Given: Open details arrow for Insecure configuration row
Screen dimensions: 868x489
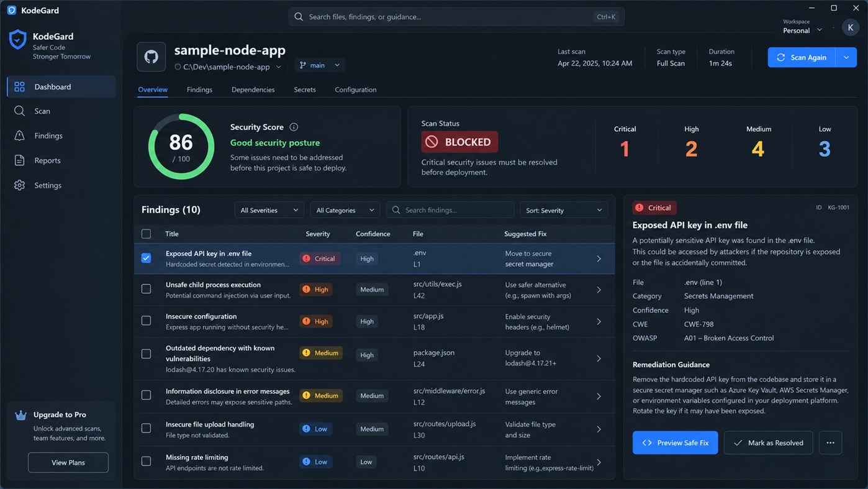Looking at the screenshot, I should tap(599, 321).
